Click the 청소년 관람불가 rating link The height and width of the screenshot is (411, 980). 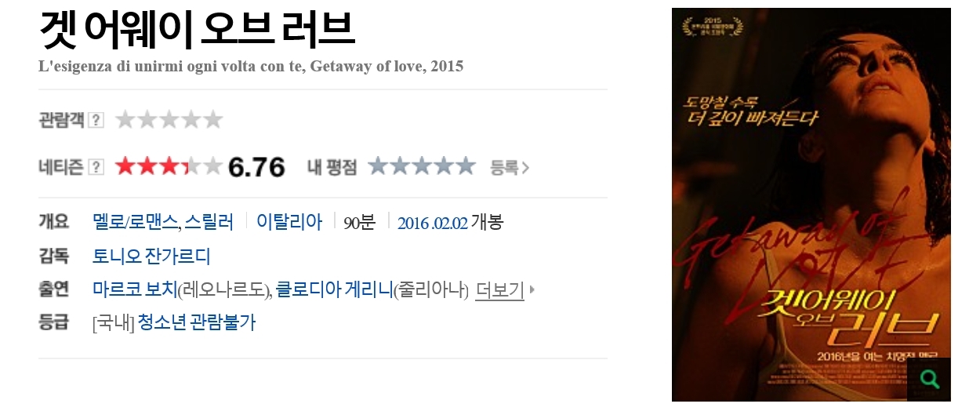click(x=197, y=322)
